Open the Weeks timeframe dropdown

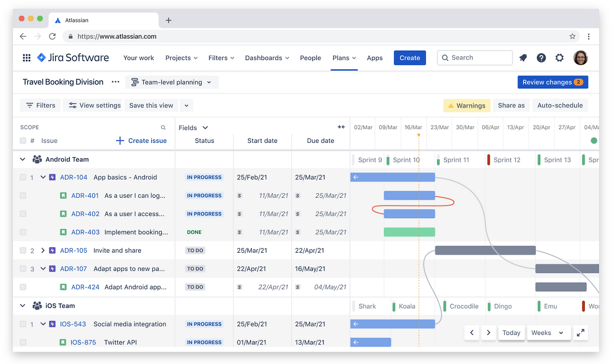coord(548,333)
